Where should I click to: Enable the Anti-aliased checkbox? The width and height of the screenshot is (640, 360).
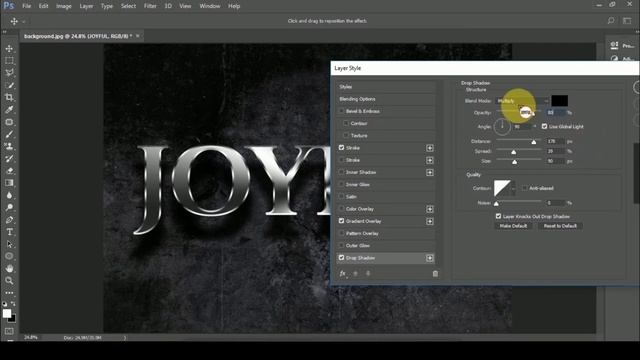click(525, 188)
